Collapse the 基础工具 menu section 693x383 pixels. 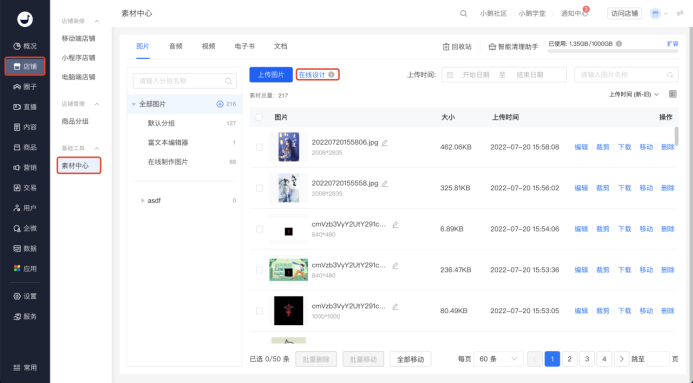click(x=97, y=148)
